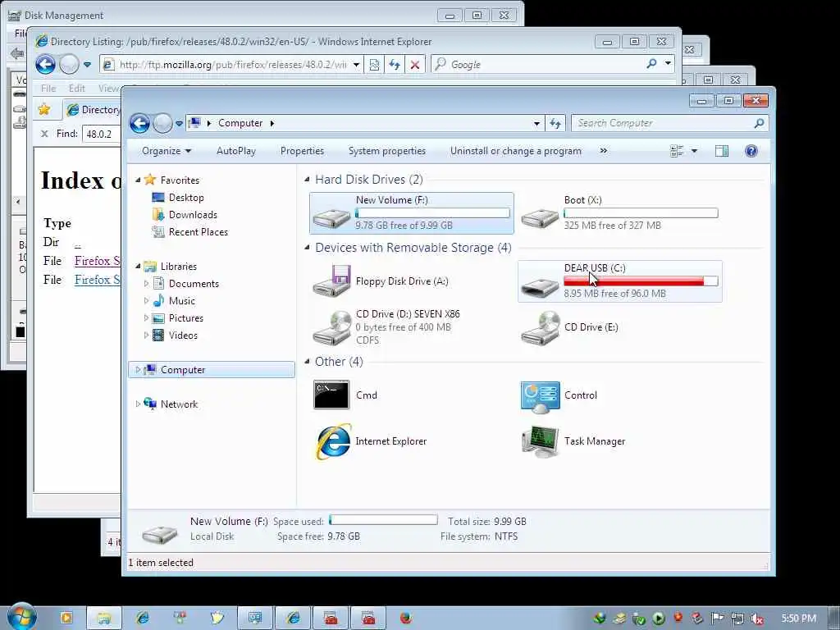Click the Properties toolbar command
This screenshot has width=840, height=630.
302,151
